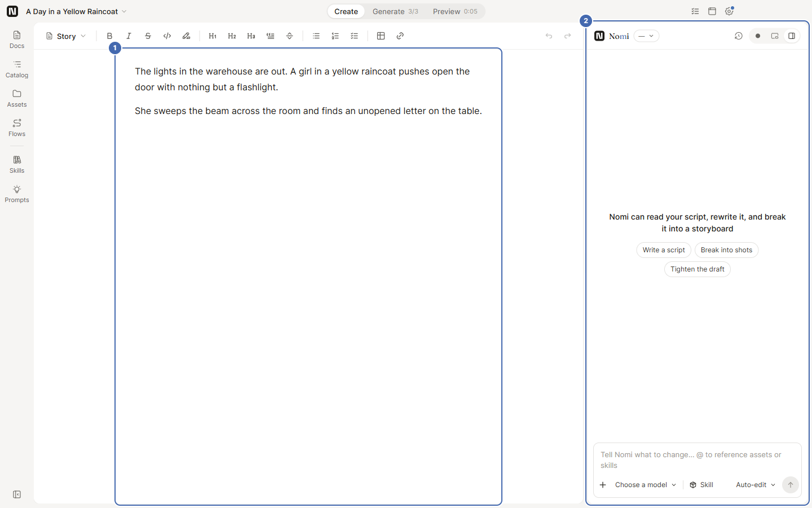Open Catalog in the sidebar

coord(17,69)
